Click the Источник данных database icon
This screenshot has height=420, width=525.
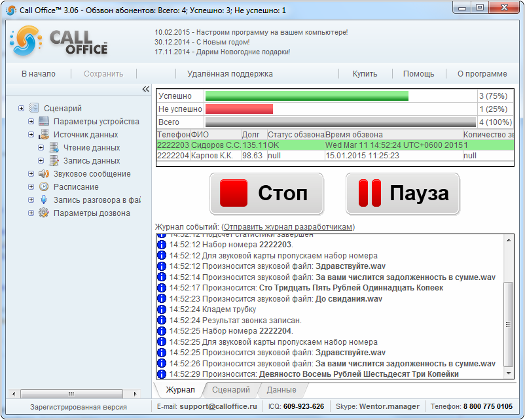44,134
